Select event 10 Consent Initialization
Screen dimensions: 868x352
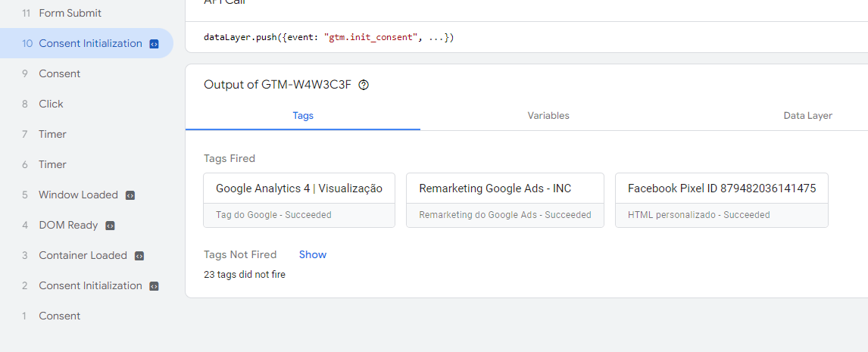pos(86,43)
